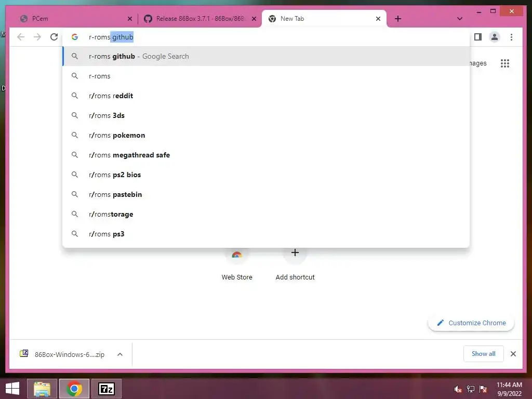Viewport: 532px width, 399px height.
Task: Open the Action Center flag icon
Action: tap(483, 389)
